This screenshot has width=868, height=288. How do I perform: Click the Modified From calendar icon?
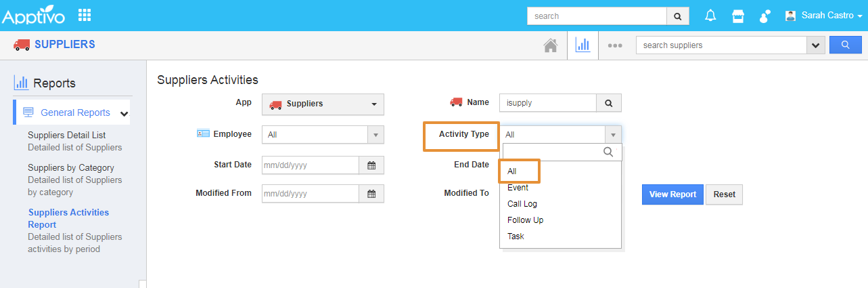[x=371, y=194]
